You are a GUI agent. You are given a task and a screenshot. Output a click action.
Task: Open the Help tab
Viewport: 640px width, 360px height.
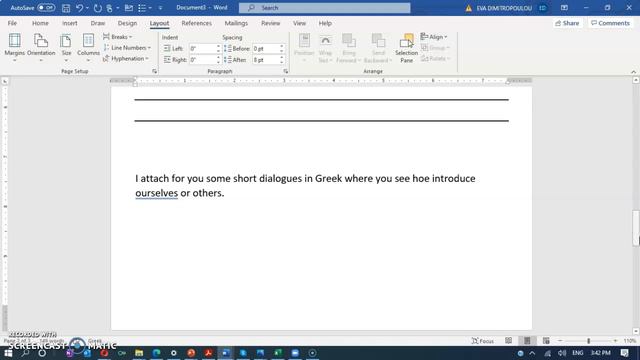pyautogui.click(x=325, y=23)
